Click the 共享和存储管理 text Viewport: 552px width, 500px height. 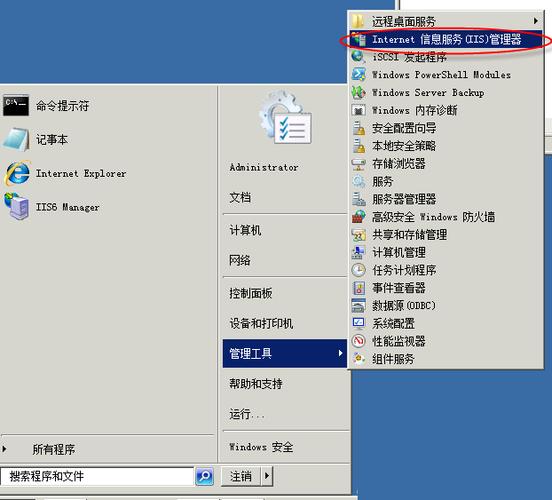(x=409, y=235)
